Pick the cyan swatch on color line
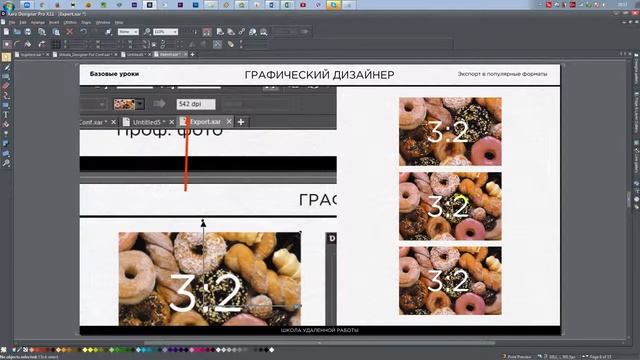The height and width of the screenshot is (360, 640). [143, 350]
